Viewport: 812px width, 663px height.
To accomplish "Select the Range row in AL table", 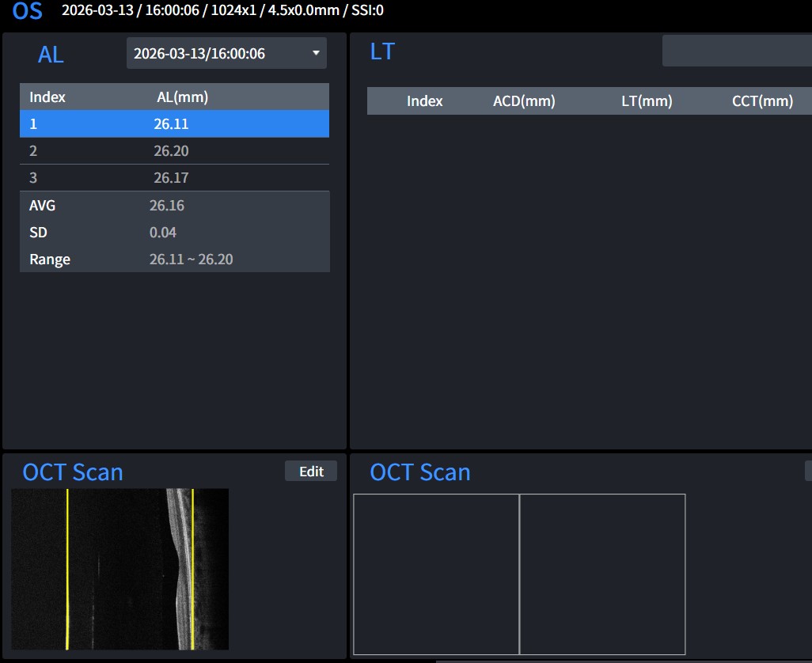I will tap(174, 260).
